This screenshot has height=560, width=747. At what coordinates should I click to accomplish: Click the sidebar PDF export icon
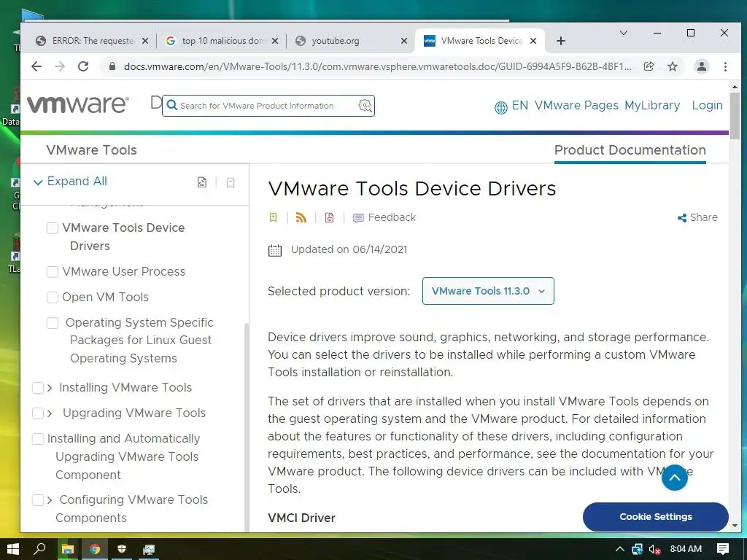(x=202, y=182)
